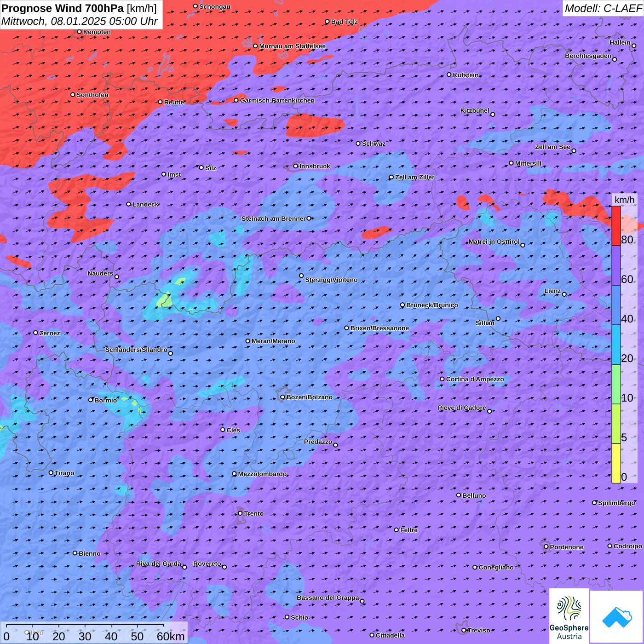Click the green 10 km/h legend color
644x644 pixels.
616,384
